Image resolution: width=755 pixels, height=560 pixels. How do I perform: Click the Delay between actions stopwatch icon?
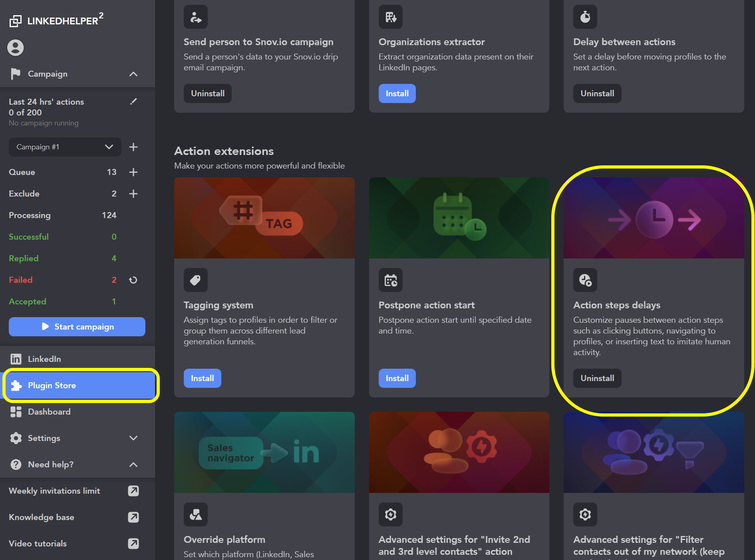(585, 17)
